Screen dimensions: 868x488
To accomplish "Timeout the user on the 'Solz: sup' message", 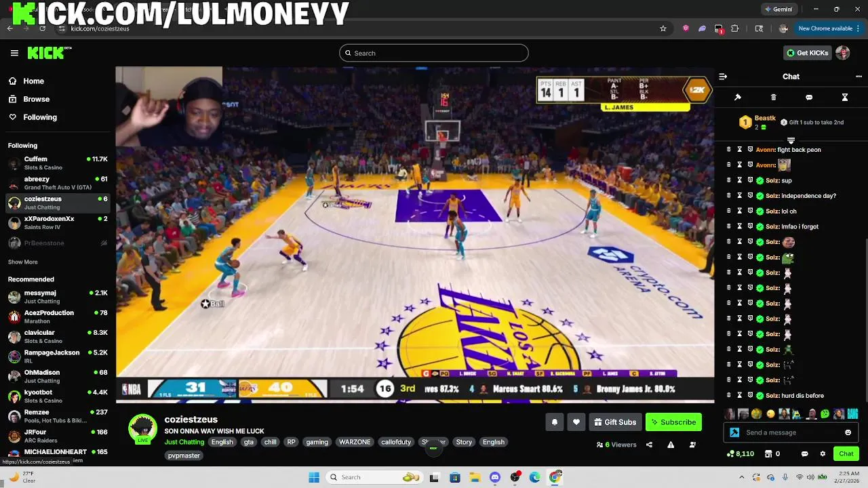I will coord(740,180).
